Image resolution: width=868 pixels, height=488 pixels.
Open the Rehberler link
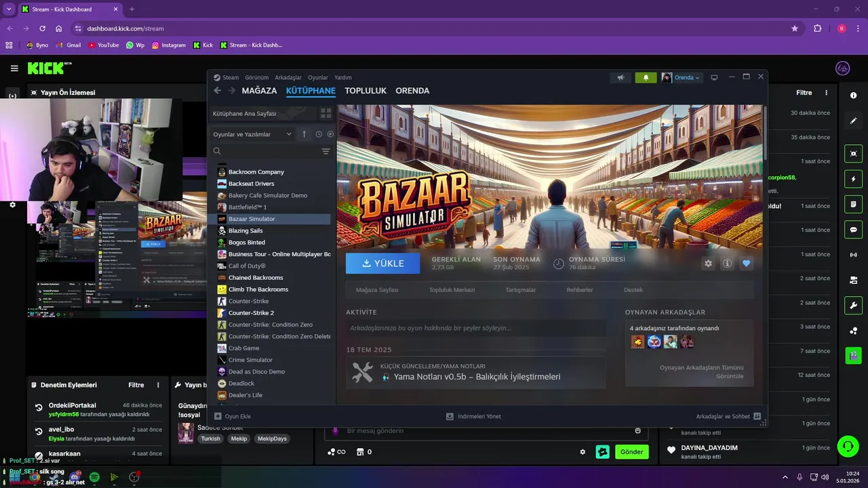pyautogui.click(x=580, y=289)
